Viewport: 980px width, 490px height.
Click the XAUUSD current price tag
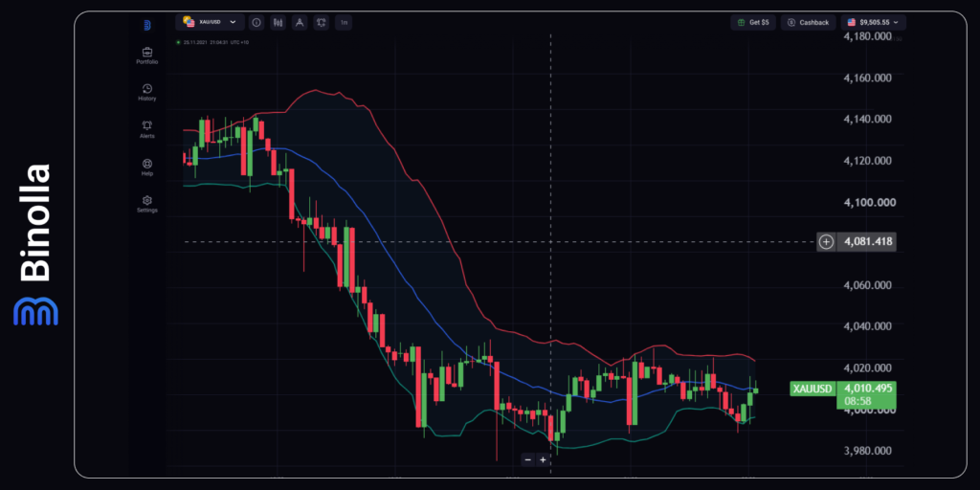[x=813, y=389]
